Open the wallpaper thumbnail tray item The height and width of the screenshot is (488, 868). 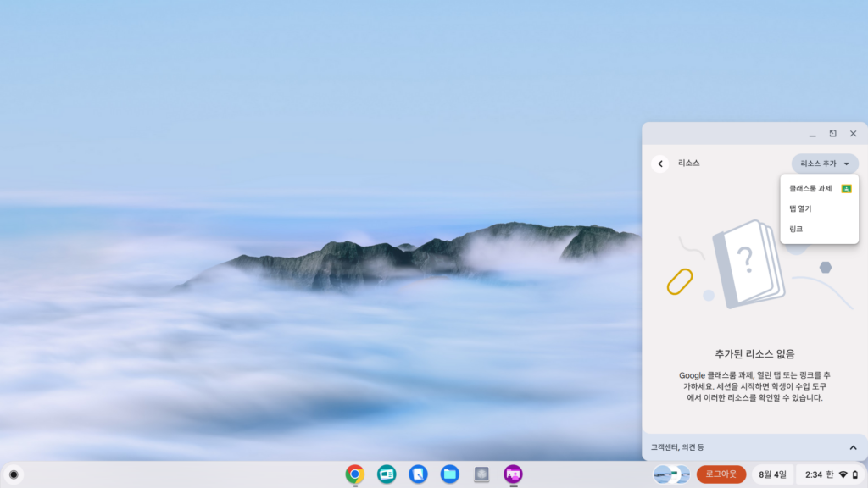(671, 474)
